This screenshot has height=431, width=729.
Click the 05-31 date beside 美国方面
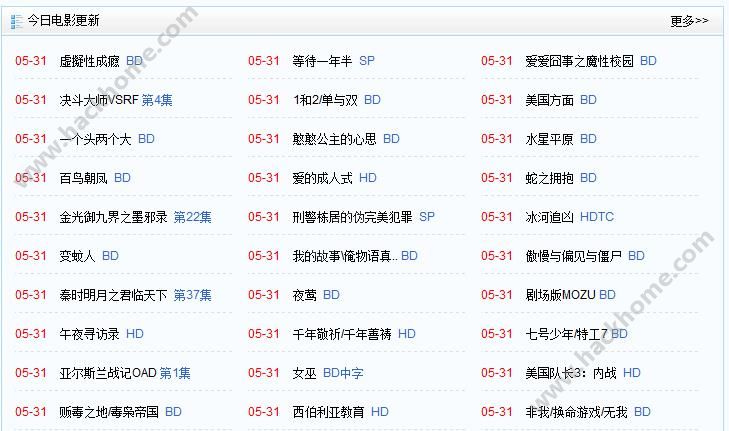(497, 100)
